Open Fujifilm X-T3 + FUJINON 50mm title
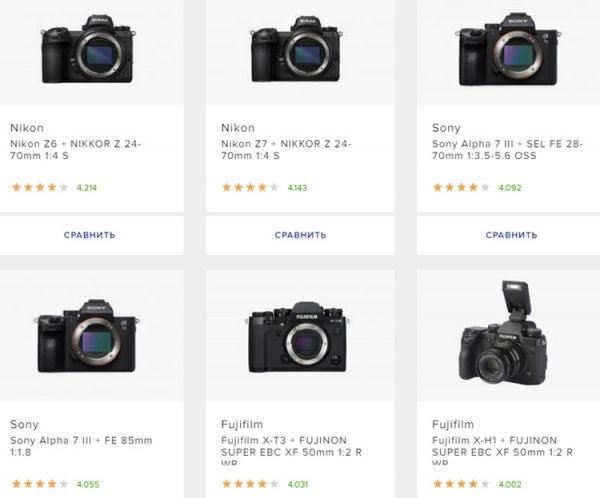 (291, 450)
